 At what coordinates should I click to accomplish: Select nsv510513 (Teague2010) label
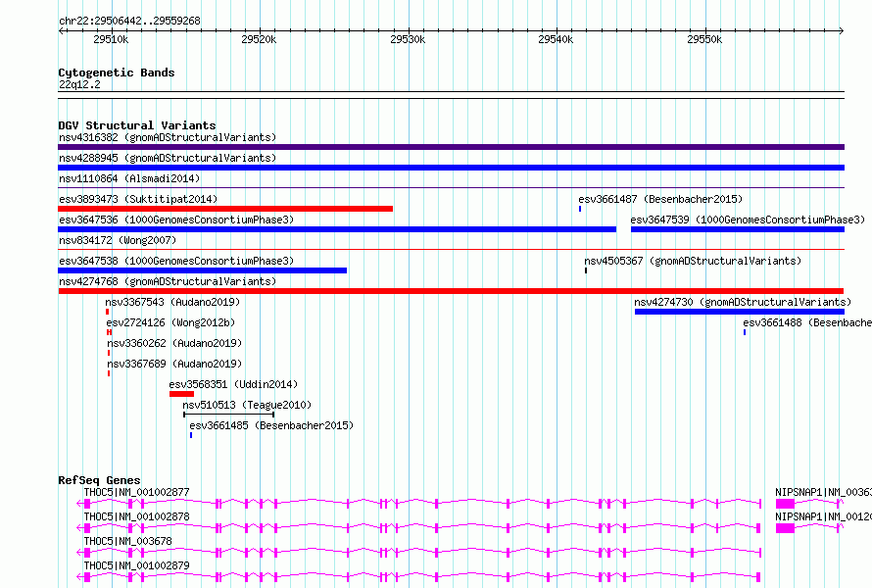(247, 405)
